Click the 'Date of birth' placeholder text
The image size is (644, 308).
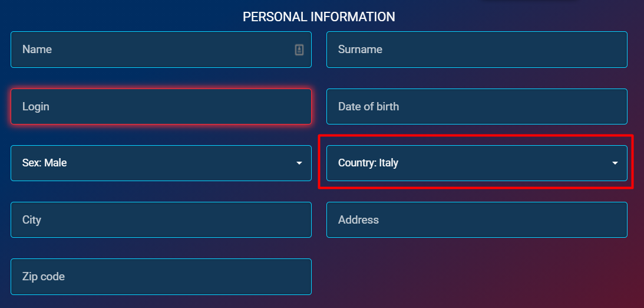coord(368,107)
